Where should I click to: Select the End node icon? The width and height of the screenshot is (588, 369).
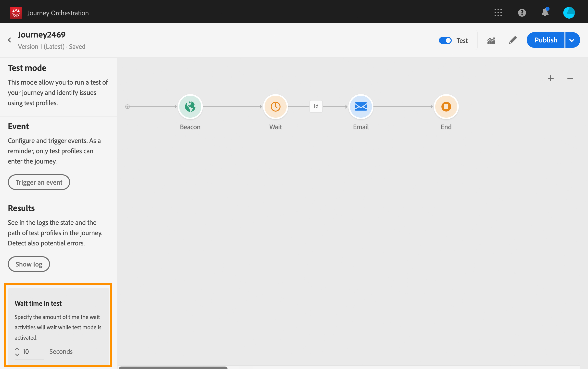[x=446, y=107]
